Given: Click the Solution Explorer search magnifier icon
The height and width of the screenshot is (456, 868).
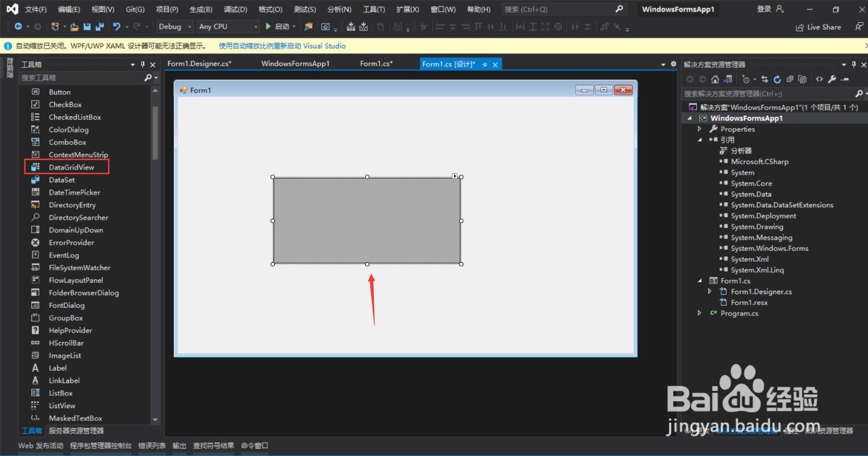Looking at the screenshot, I should pyautogui.click(x=859, y=93).
